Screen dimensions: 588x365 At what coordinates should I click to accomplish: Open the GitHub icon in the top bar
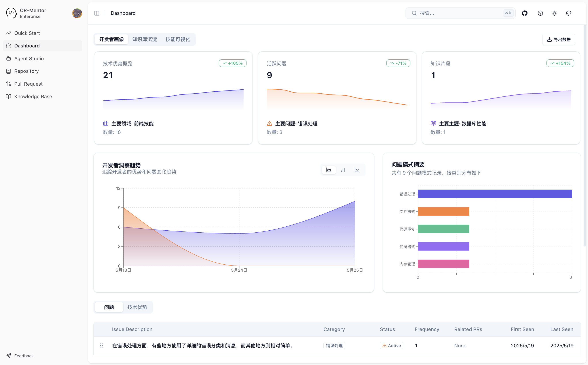[x=525, y=13]
